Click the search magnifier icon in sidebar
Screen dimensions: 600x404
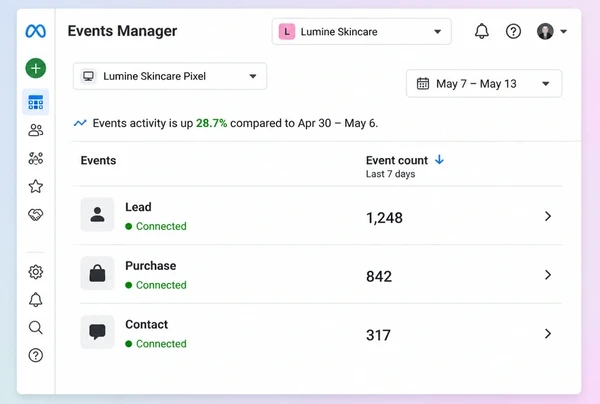click(x=36, y=327)
